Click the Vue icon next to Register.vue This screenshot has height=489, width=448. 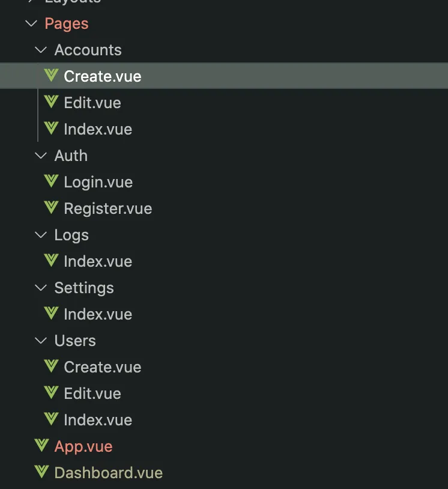point(51,208)
